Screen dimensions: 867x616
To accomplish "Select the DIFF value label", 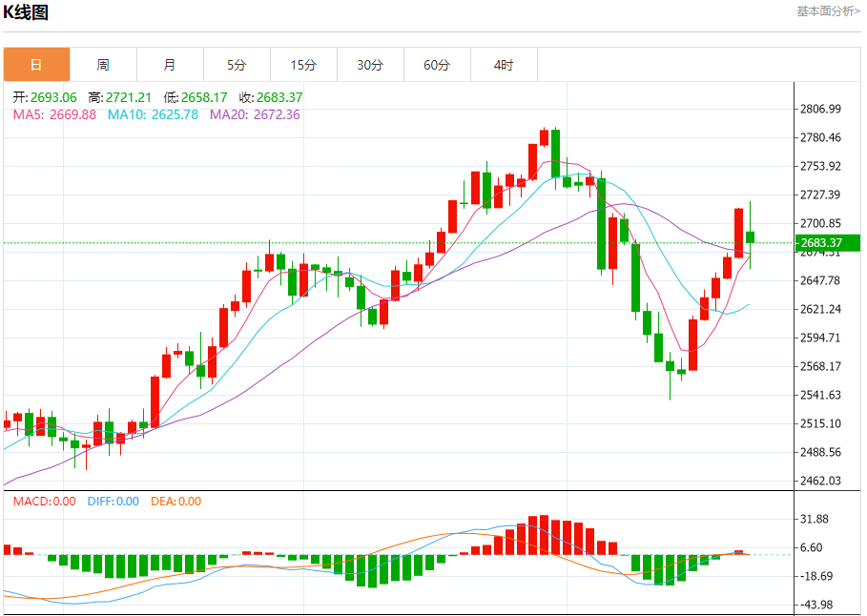I will point(113,501).
